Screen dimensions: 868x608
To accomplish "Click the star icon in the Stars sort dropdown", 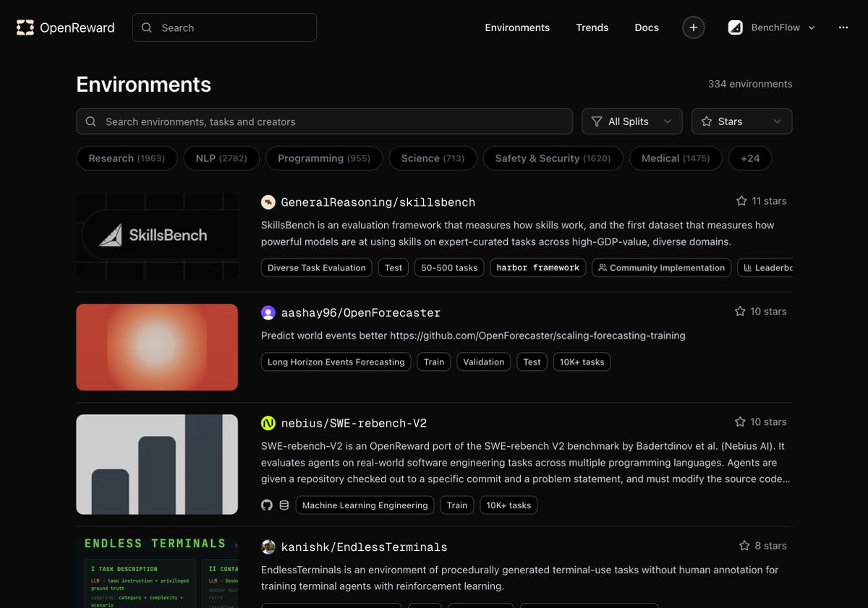I will click(707, 121).
